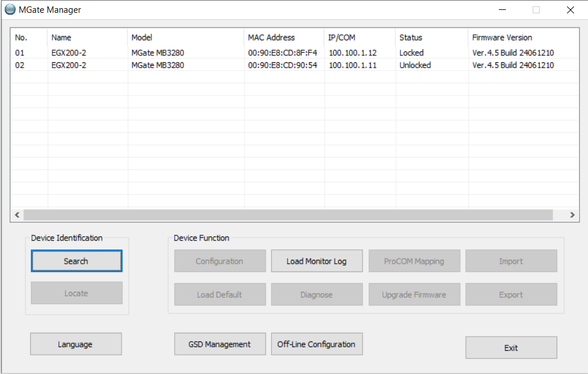Click the Unlocked status cell
Viewport: 588px width, 374px height.
click(415, 65)
